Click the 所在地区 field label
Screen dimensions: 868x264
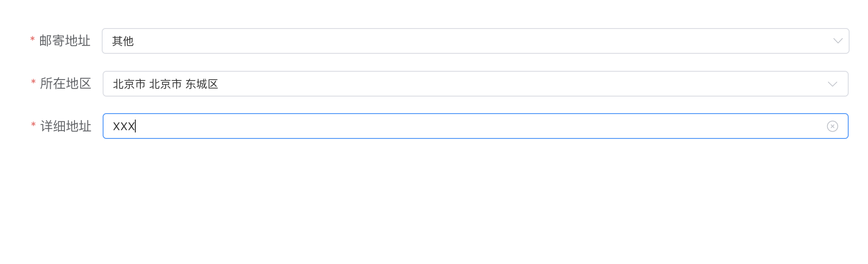tap(65, 84)
